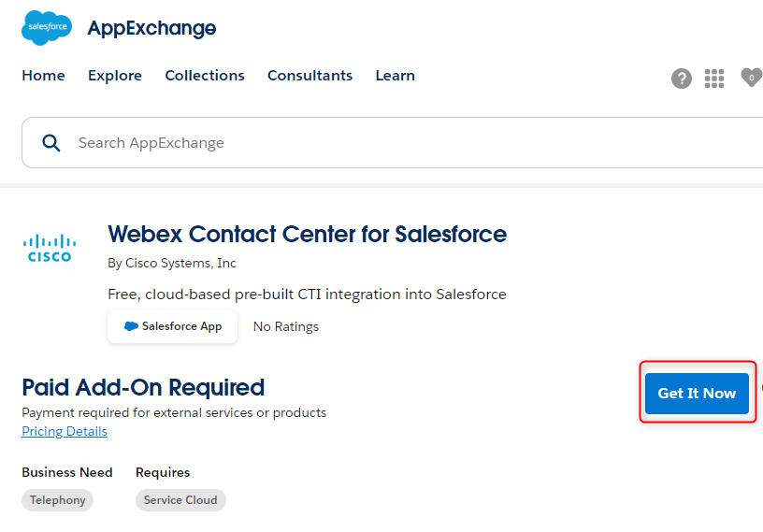Click the Webex Contact Center for Salesforce heading

coord(307,234)
